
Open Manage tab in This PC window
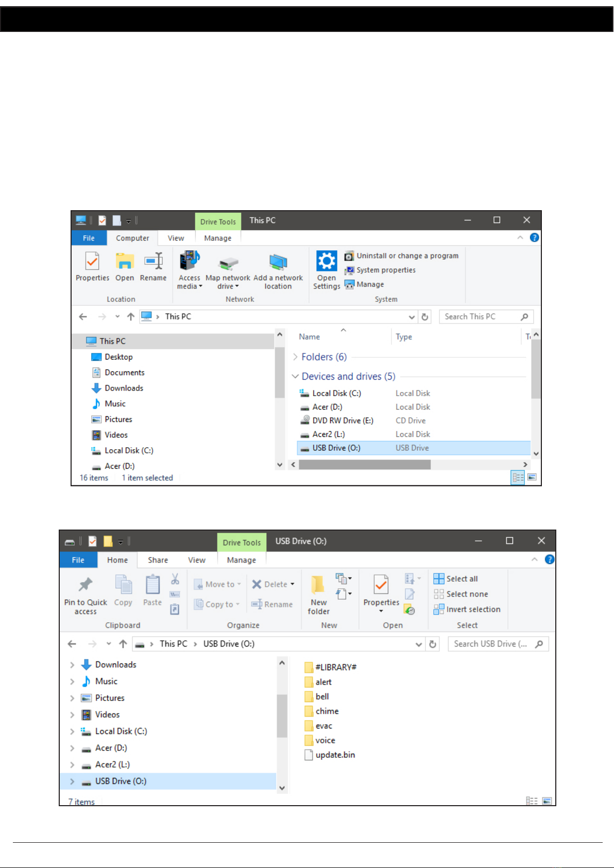(218, 238)
